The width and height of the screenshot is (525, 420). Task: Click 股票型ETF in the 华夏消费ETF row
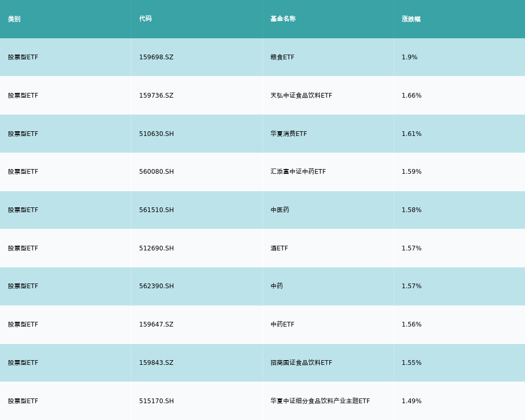point(23,134)
